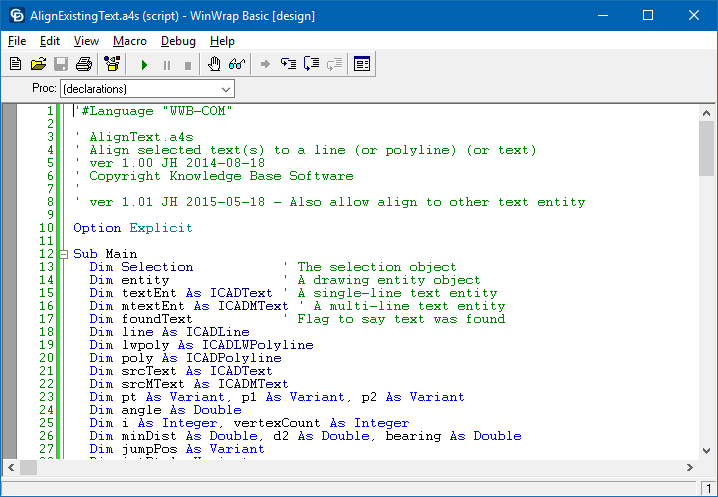Click the horizontal scrollbar right arrow

coord(690,468)
